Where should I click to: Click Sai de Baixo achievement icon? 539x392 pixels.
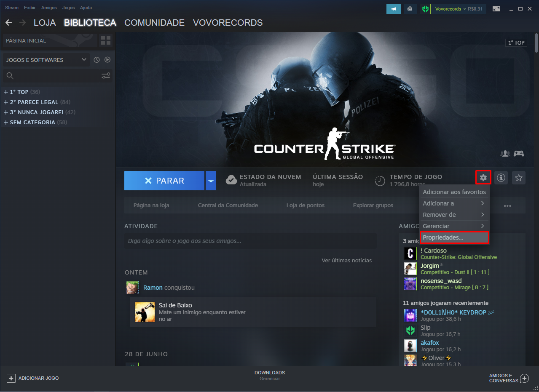(x=145, y=312)
